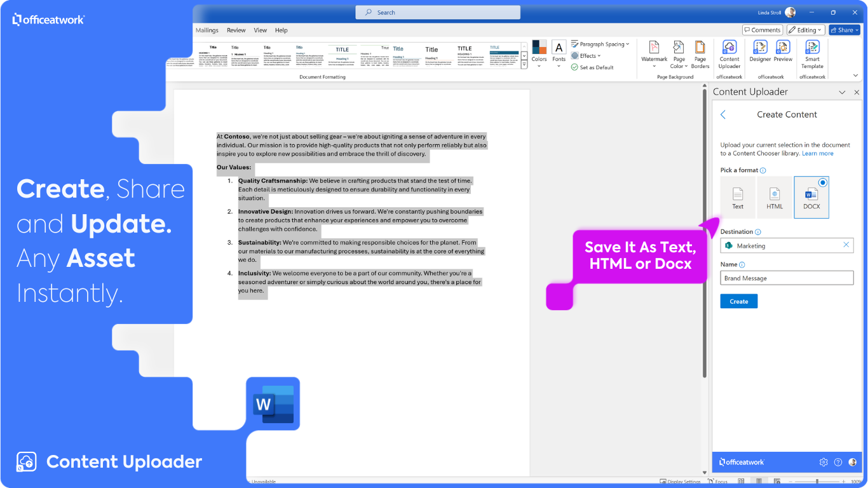Click 'Quality Craftsmanship:' in the document
Image resolution: width=868 pixels, height=488 pixels.
tap(273, 180)
